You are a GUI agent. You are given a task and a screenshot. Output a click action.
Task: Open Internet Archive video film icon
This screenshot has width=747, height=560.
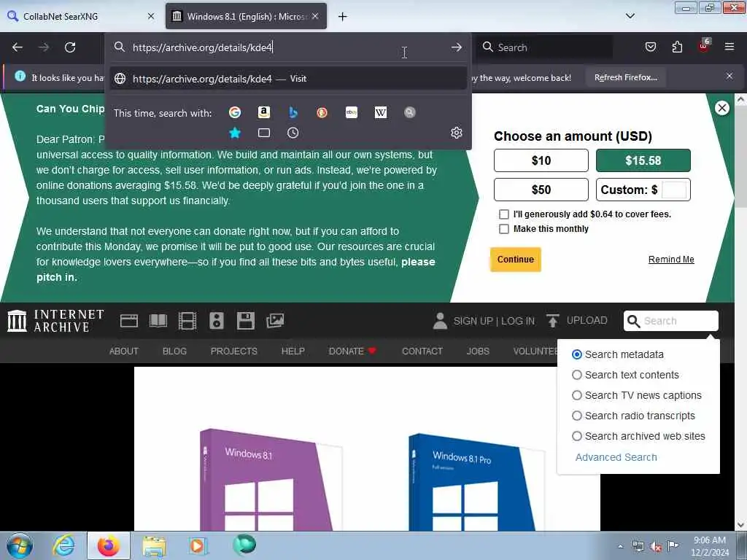coord(187,321)
